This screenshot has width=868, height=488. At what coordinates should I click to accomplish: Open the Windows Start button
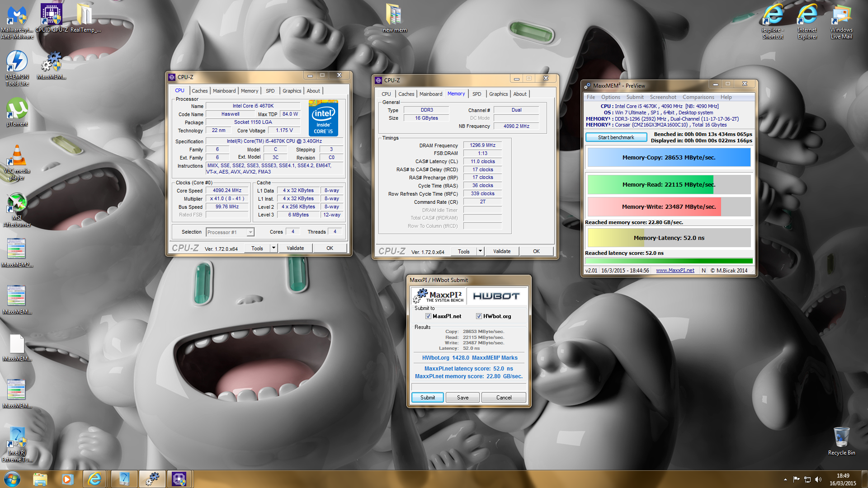(12, 479)
